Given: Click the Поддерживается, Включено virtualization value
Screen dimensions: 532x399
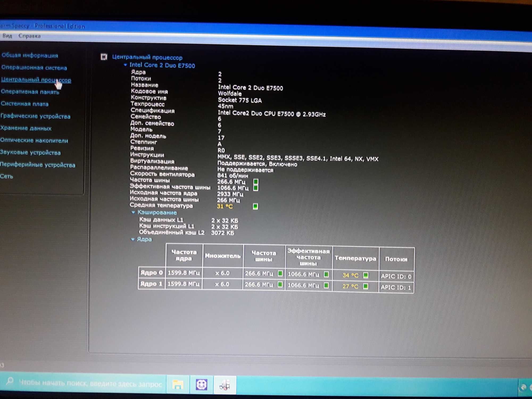Looking at the screenshot, I should coord(257,164).
